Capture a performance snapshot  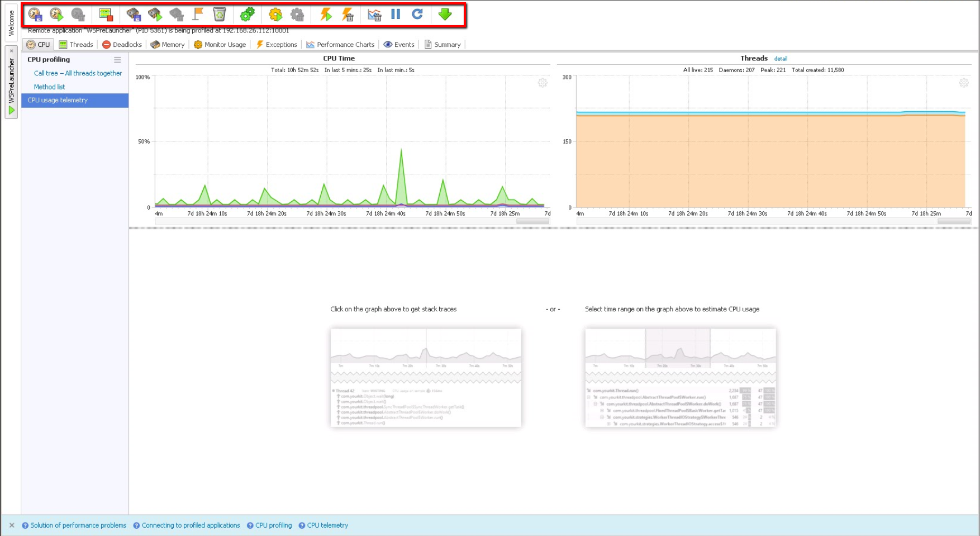click(x=34, y=14)
